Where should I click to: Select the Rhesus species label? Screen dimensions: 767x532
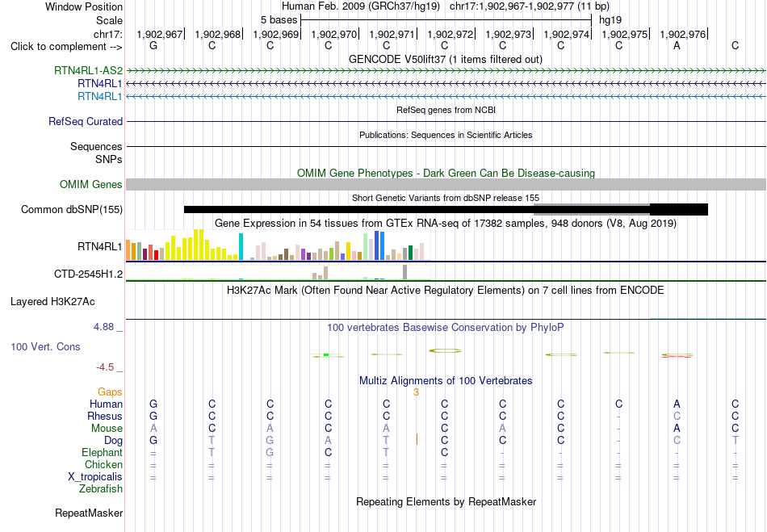tap(105, 416)
